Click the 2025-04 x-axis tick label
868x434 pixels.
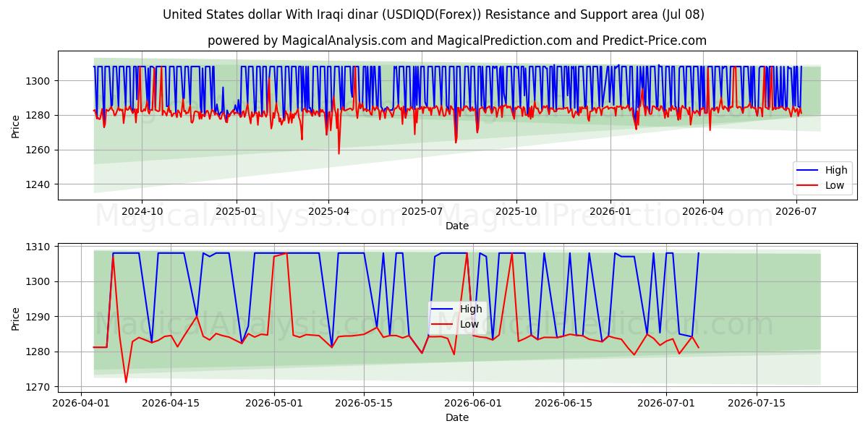tap(328, 211)
